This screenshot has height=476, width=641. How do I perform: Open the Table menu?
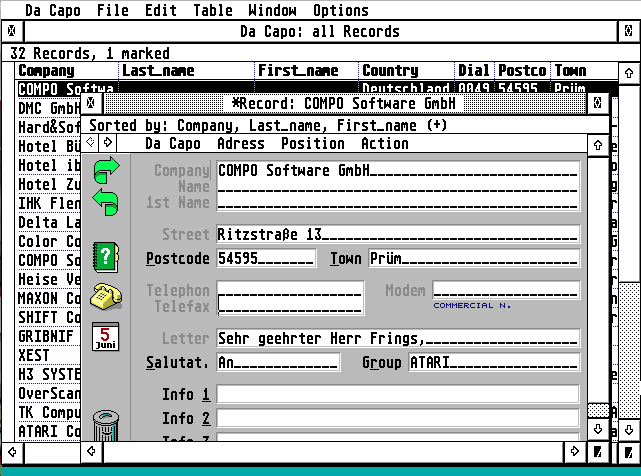pyautogui.click(x=213, y=10)
